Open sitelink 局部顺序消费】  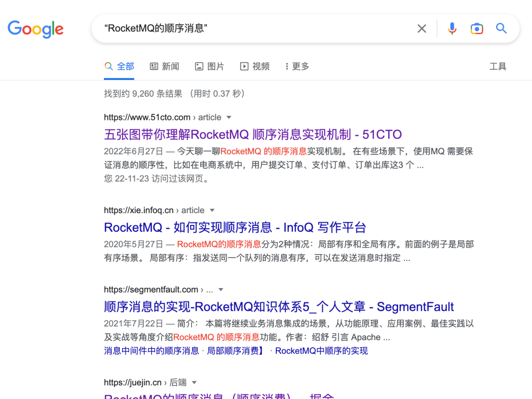(x=235, y=351)
